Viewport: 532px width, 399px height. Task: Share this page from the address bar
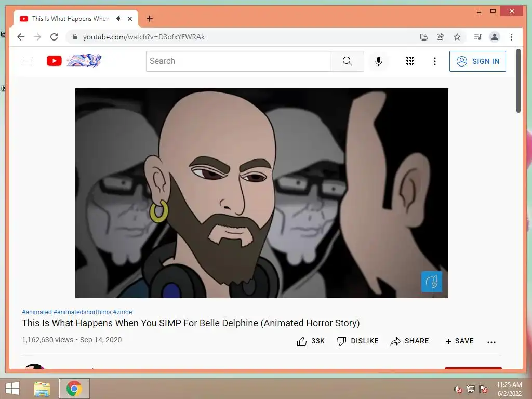pos(441,37)
